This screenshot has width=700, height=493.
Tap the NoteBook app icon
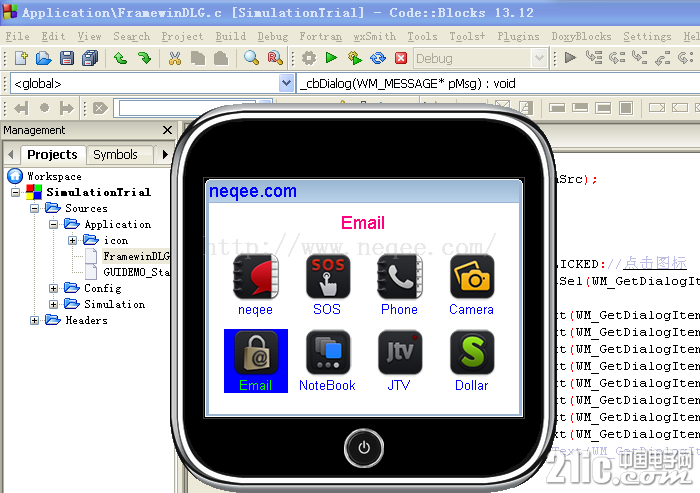coord(328,353)
